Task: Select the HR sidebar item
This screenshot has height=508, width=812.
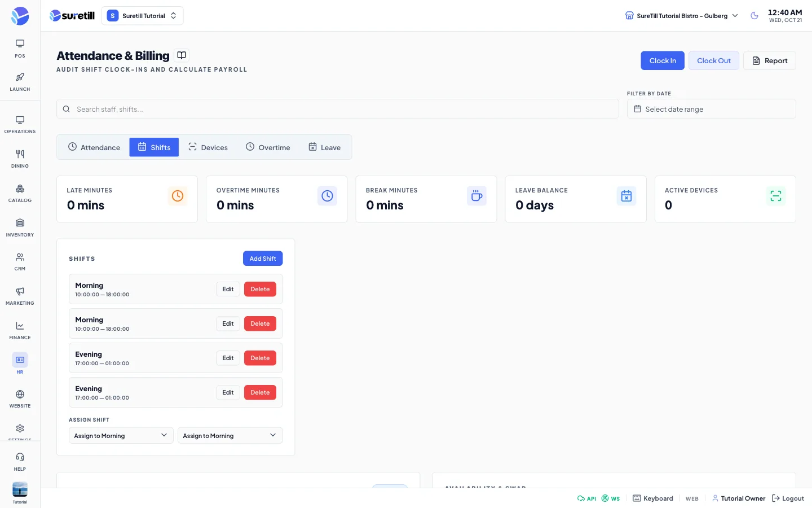Action: [20, 365]
